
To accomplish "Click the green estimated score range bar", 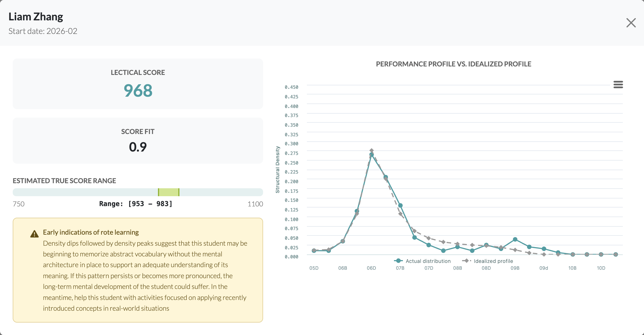I will (168, 192).
